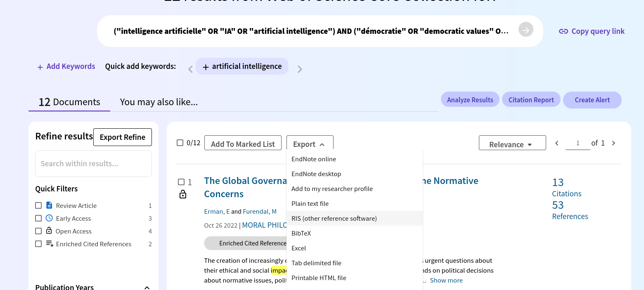644x290 pixels.
Task: Enable the Review Article filter checkbox
Action: [38, 205]
